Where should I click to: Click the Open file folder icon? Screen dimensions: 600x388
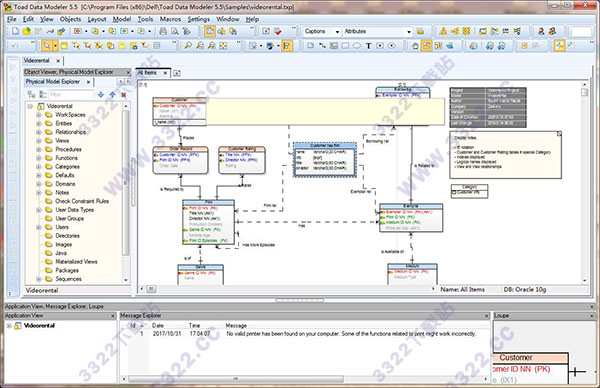[x=27, y=31]
